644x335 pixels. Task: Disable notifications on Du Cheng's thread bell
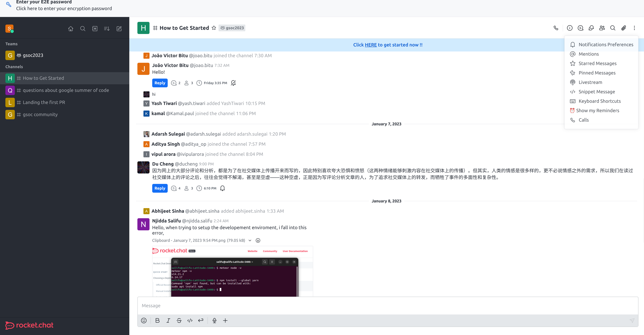(222, 188)
